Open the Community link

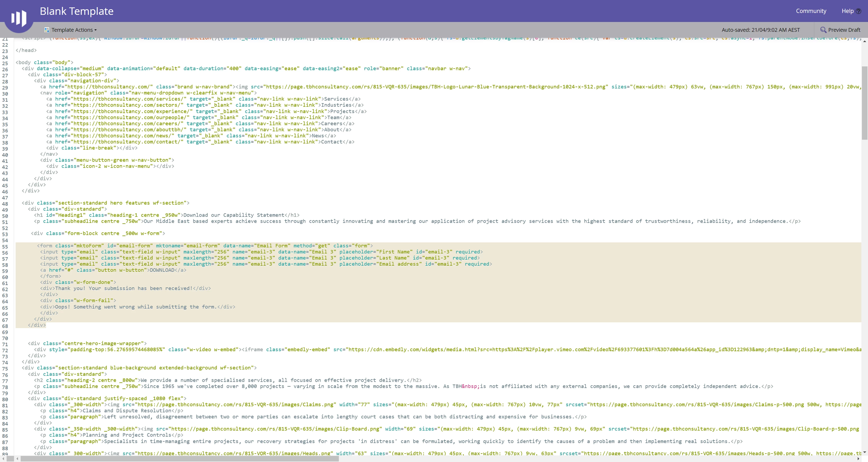[x=811, y=11]
